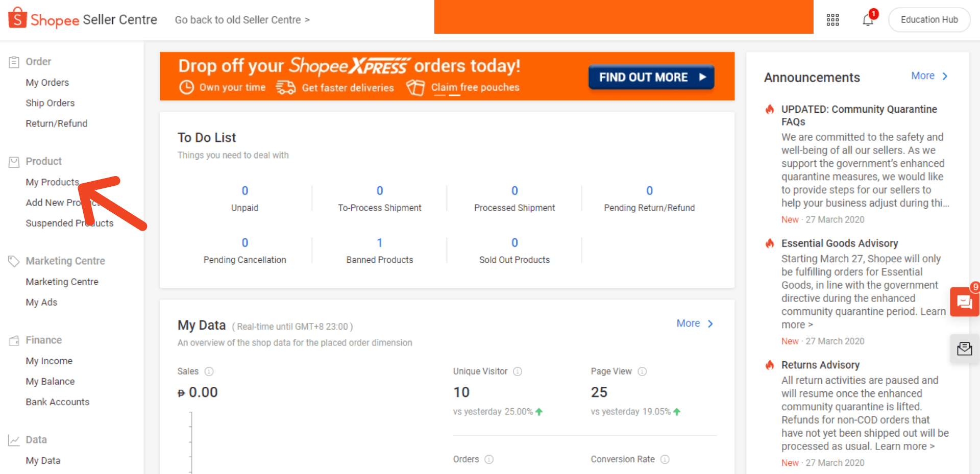This screenshot has height=474, width=980.
Task: Click the Shopee shopping bag logo
Action: [x=17, y=17]
